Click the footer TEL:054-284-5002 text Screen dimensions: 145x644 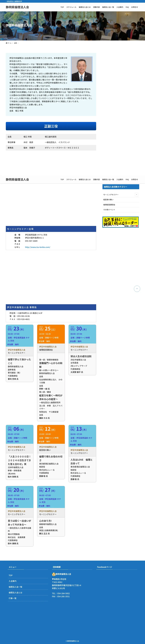pos(61,593)
